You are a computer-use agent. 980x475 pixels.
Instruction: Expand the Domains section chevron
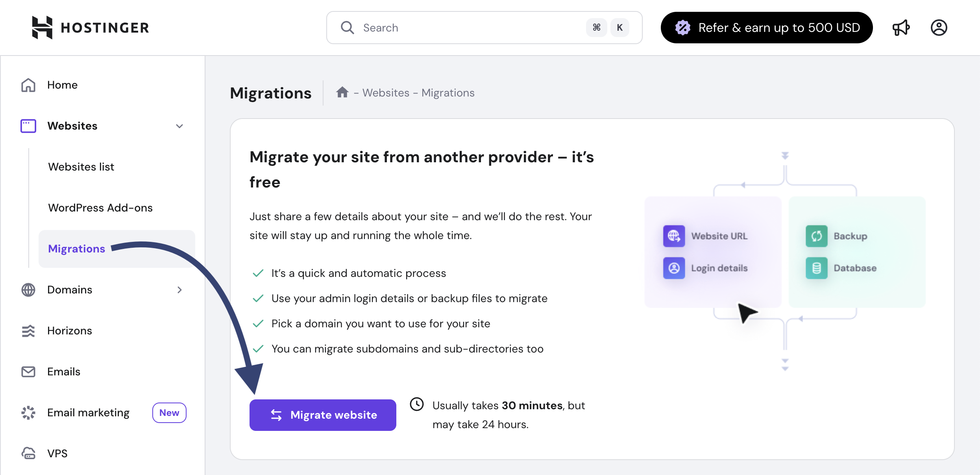click(179, 290)
